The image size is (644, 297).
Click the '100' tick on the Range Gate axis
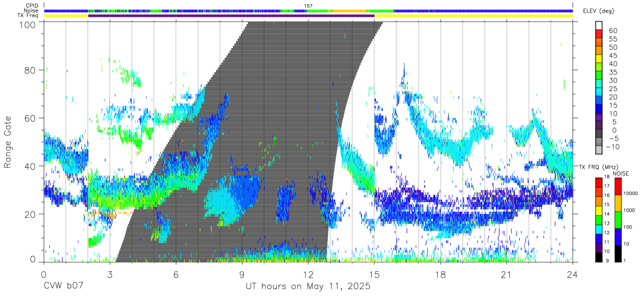tap(27, 25)
